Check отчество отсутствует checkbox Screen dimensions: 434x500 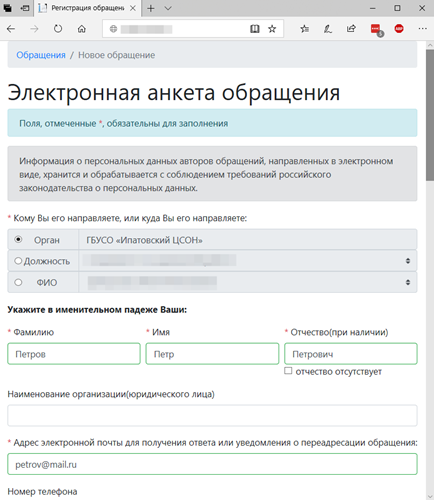point(288,371)
